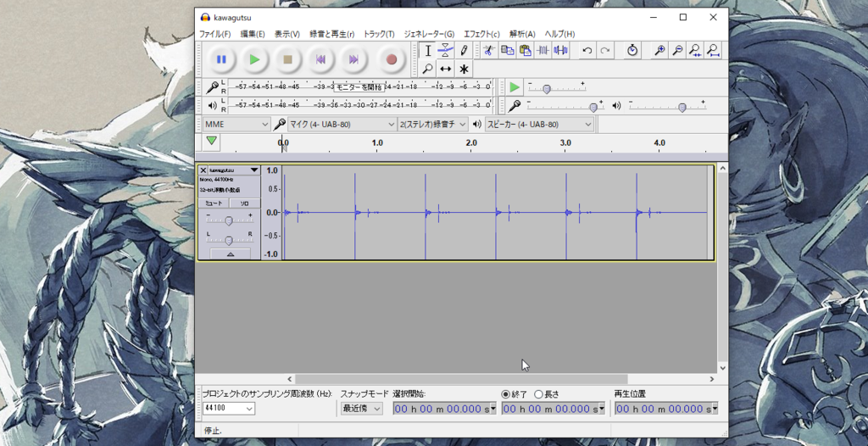Toggle the ソロ button on kawagutsu track
Image resolution: width=868 pixels, height=446 pixels.
click(x=245, y=203)
